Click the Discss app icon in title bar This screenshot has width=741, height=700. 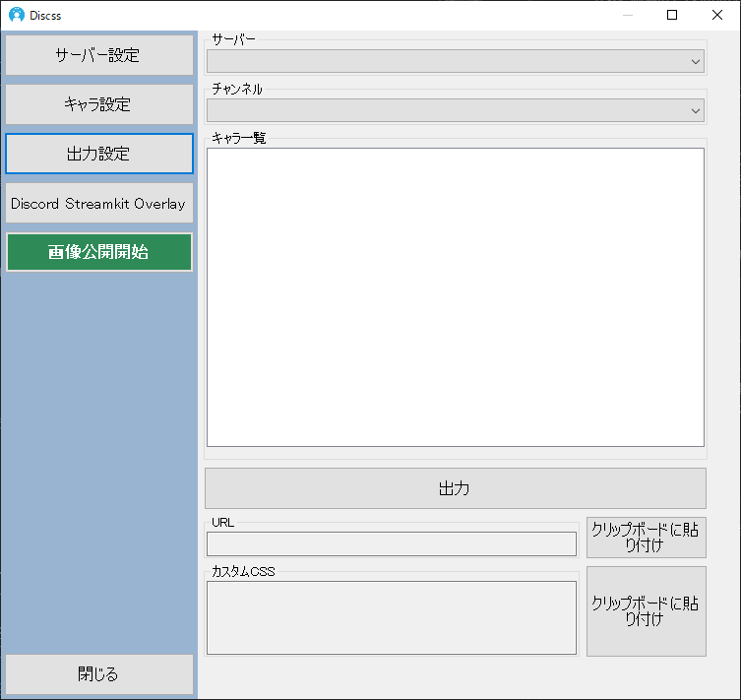(17, 15)
